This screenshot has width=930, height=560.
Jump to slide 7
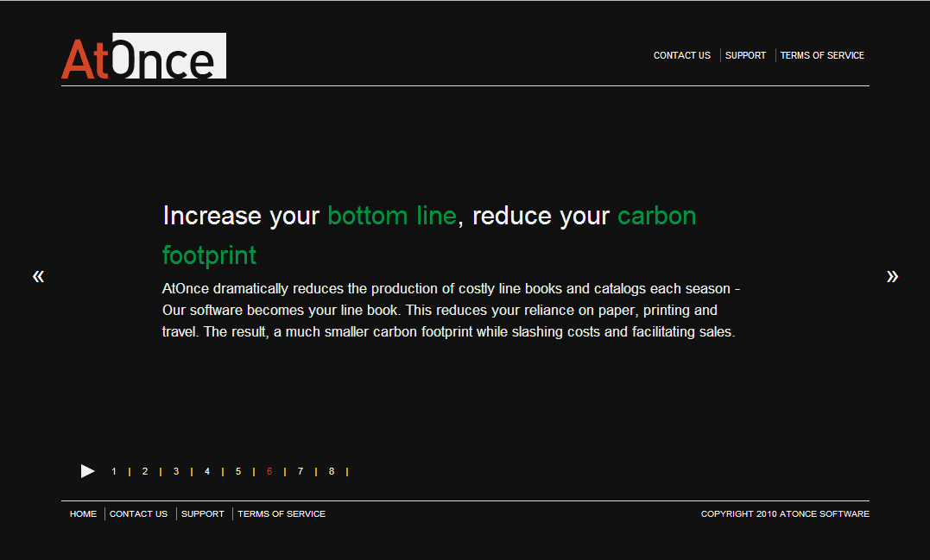click(301, 471)
